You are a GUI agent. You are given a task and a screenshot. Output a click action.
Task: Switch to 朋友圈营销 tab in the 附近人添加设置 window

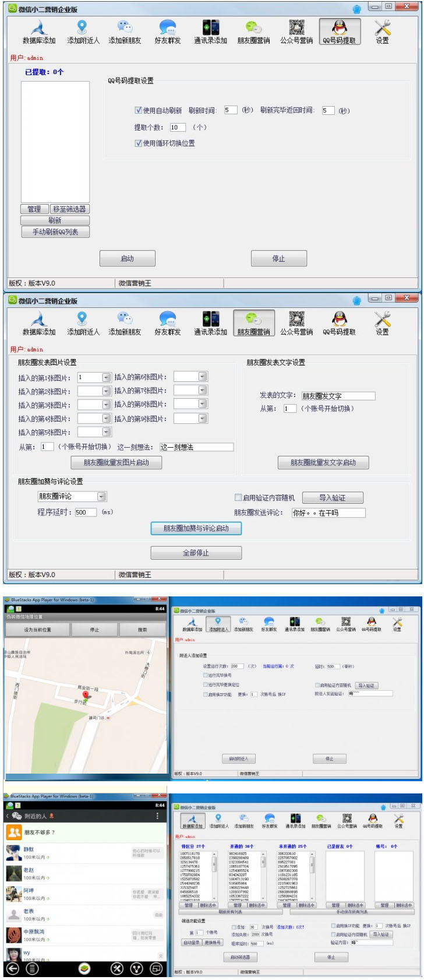point(320,624)
